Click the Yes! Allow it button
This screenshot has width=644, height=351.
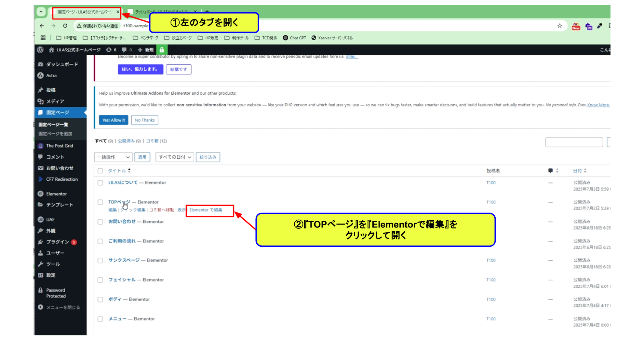point(114,120)
